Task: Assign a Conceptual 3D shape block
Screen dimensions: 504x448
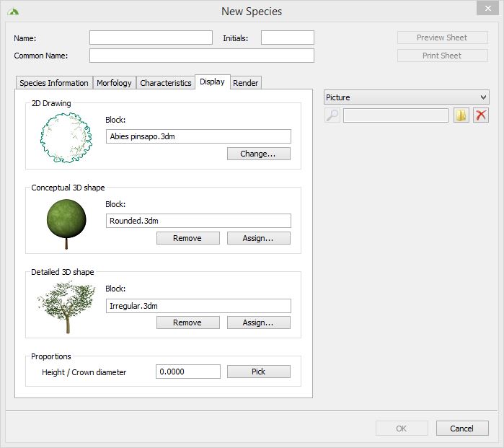Action: pyautogui.click(x=258, y=238)
